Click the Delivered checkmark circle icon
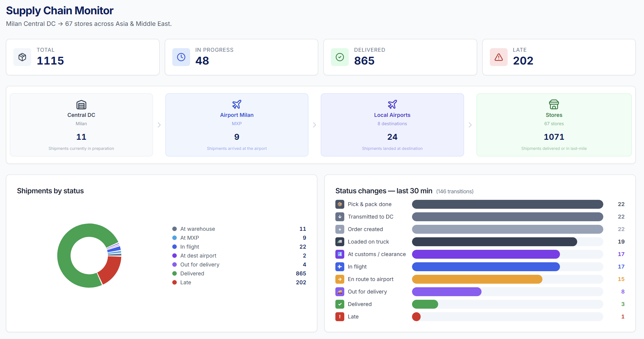Viewport: 644px width, 339px height. click(340, 57)
